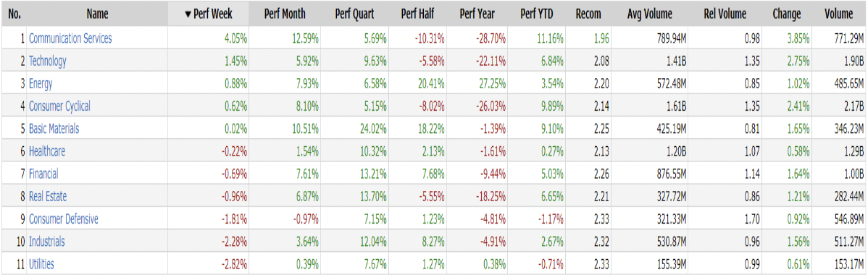
Task: Open the Consumer Cyclical sector
Action: click(x=59, y=106)
